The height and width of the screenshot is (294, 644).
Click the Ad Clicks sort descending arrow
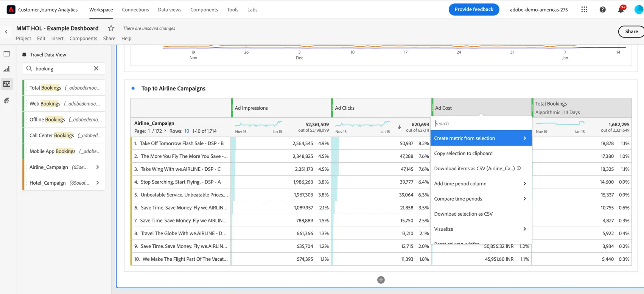[x=399, y=127]
